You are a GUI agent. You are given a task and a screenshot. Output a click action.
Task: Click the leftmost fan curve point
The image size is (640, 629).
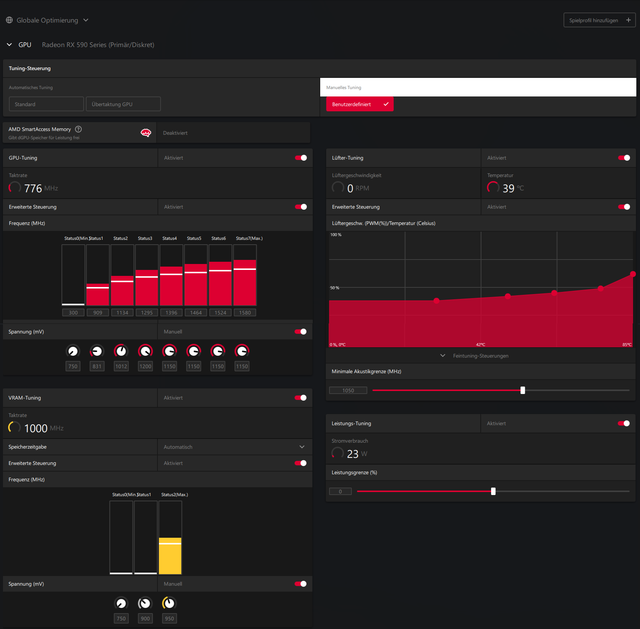coord(436,300)
